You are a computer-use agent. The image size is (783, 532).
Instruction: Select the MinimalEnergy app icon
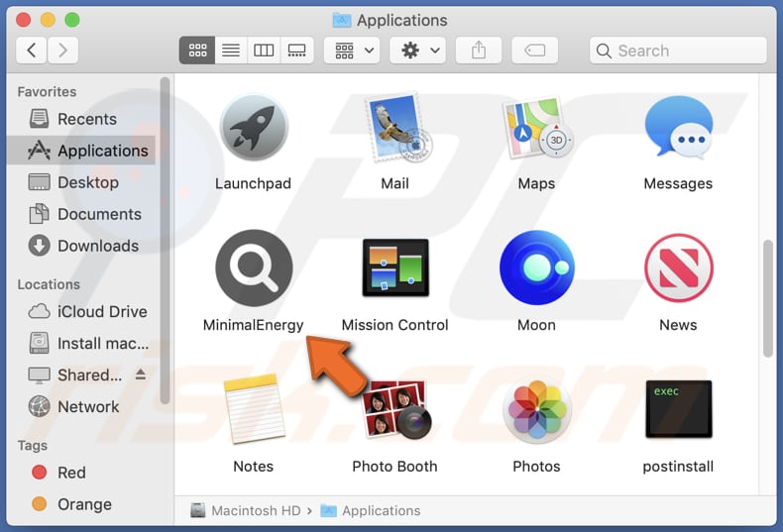tap(254, 268)
